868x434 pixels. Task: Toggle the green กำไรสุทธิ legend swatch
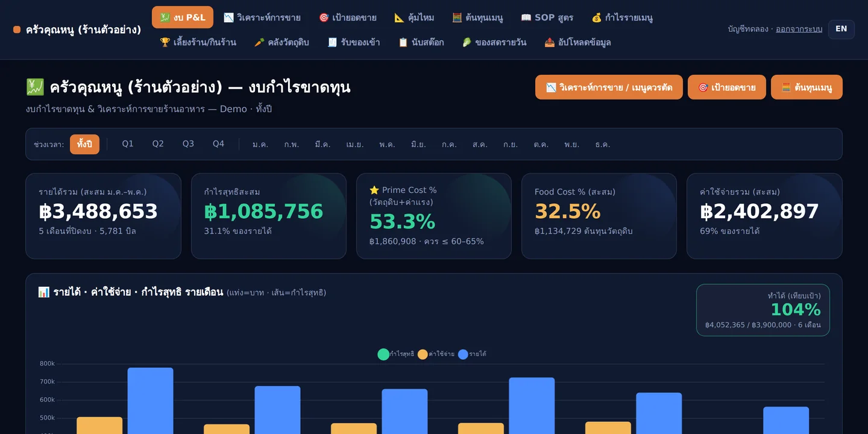383,354
